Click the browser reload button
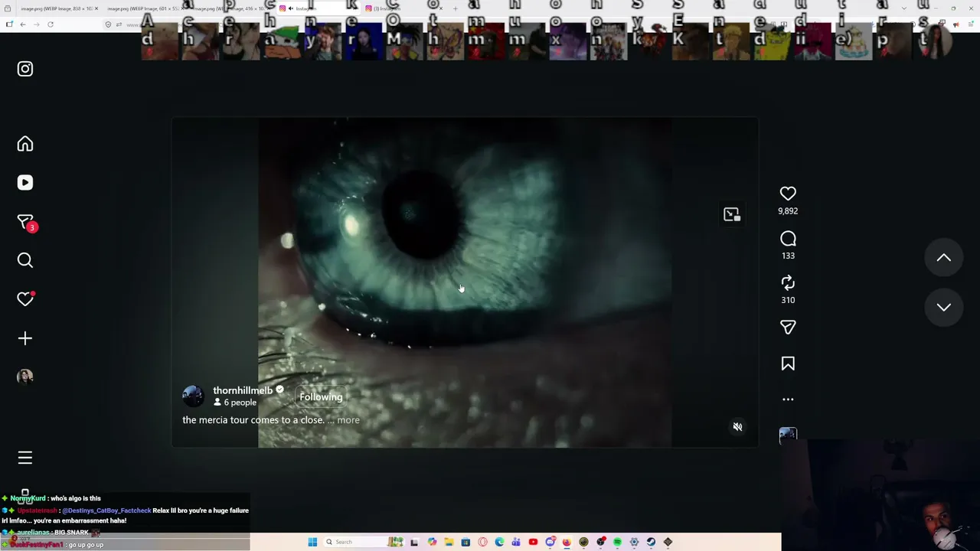The height and width of the screenshot is (551, 980). [x=51, y=24]
